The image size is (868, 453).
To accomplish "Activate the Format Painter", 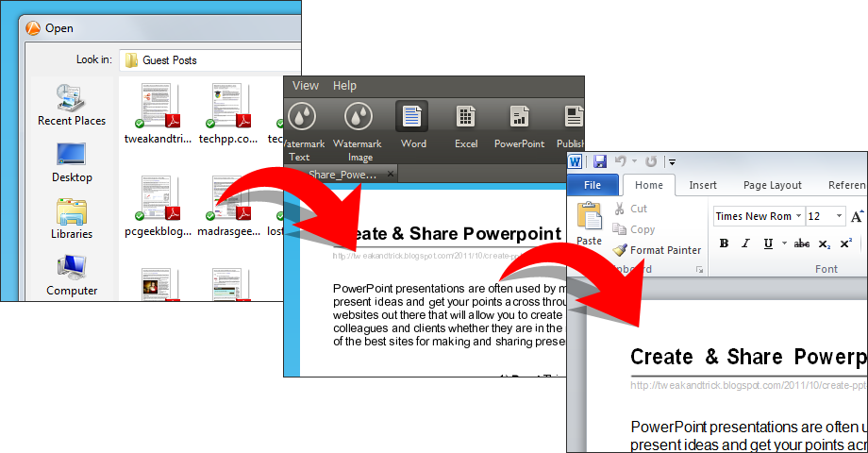I will tap(657, 250).
